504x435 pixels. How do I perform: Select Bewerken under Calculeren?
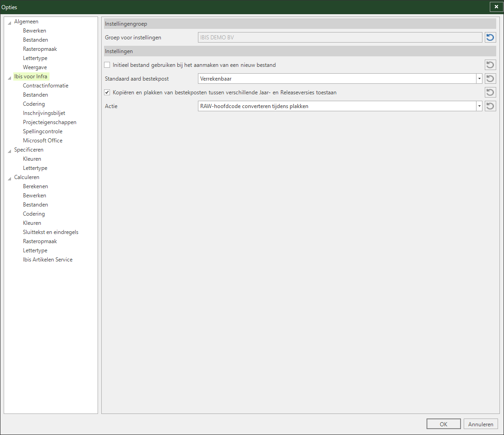point(34,196)
